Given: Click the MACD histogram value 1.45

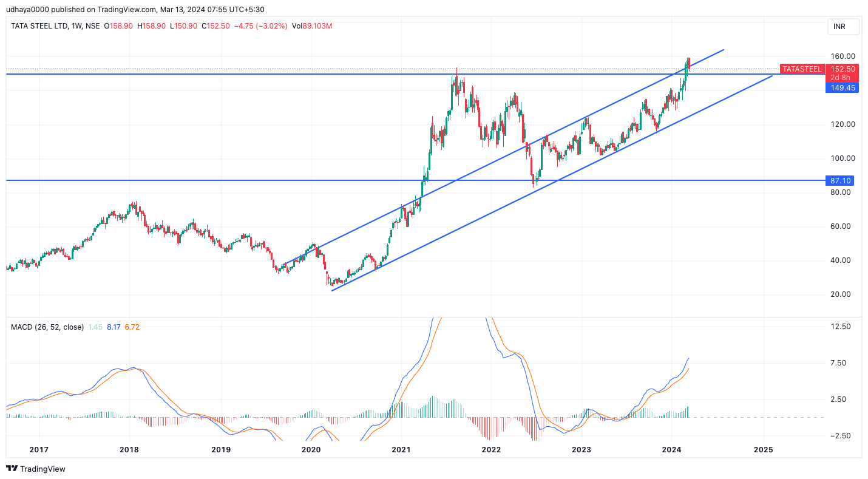Looking at the screenshot, I should (95, 327).
